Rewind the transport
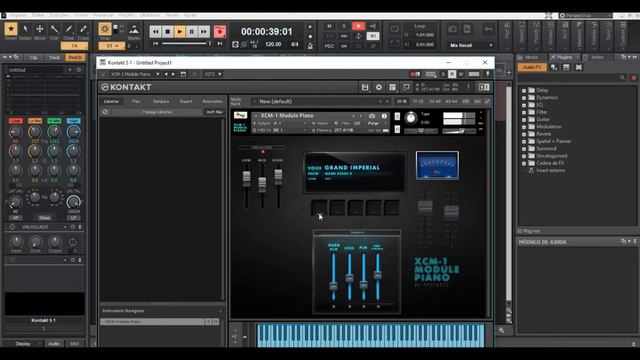This screenshot has width=640, height=360. [x=156, y=31]
